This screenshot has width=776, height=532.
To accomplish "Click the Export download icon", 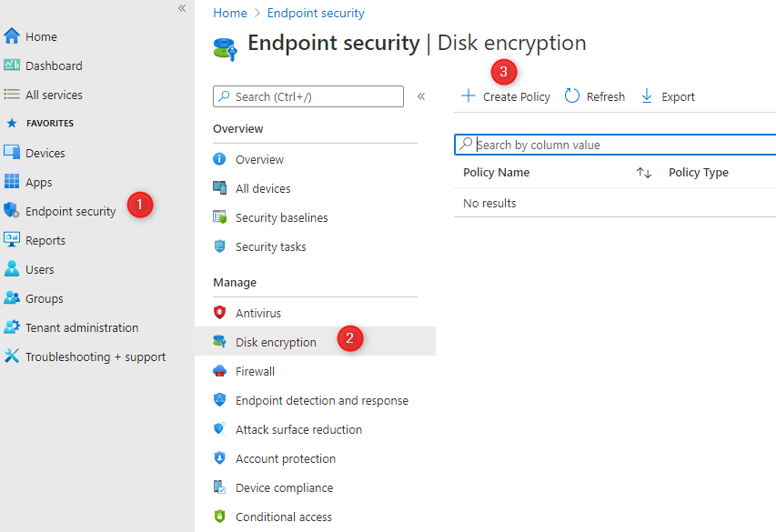I will (x=647, y=95).
